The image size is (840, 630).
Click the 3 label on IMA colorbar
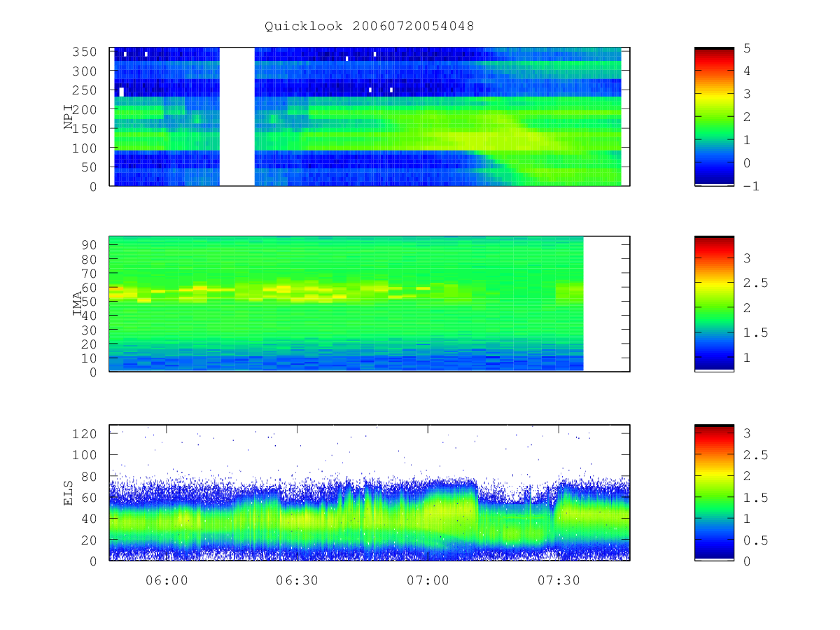pos(747,258)
